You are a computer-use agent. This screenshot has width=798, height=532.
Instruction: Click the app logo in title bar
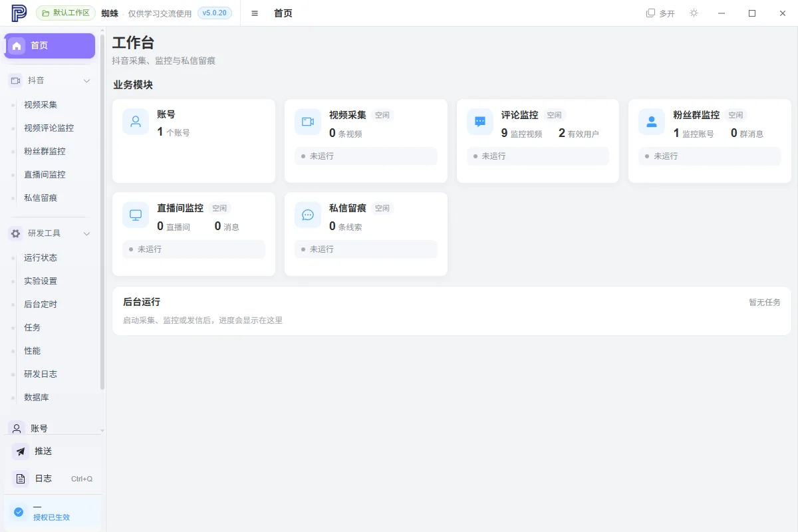19,13
